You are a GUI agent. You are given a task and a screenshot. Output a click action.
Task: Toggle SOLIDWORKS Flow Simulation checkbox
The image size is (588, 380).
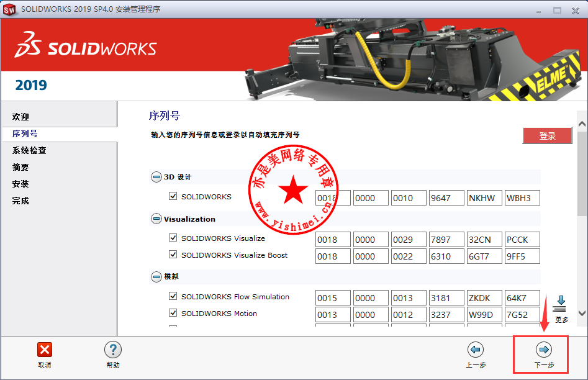tap(173, 296)
